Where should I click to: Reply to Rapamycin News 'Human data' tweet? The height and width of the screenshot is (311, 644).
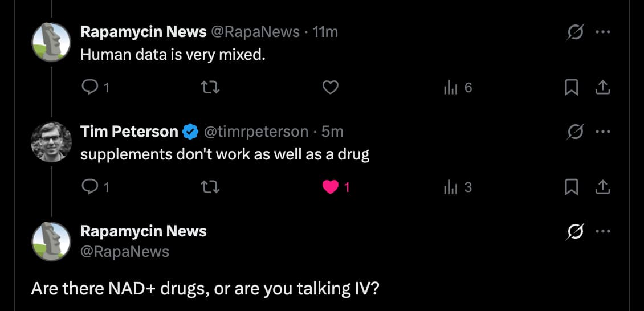pos(90,87)
